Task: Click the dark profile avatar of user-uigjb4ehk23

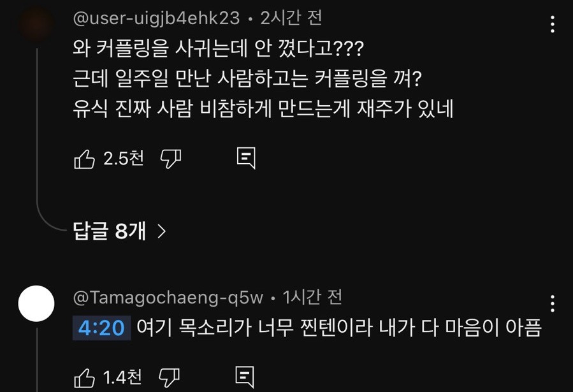Action: 36,23
